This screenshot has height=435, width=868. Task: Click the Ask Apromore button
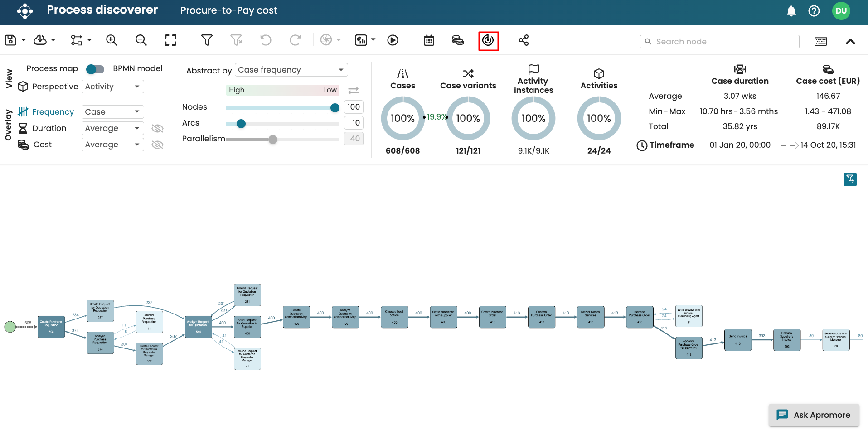point(814,415)
